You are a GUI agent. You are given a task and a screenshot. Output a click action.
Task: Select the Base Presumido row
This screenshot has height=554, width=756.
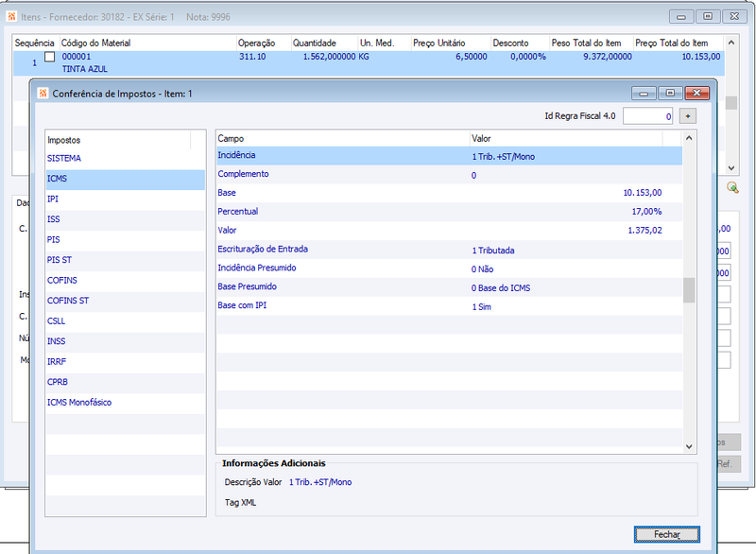point(450,287)
